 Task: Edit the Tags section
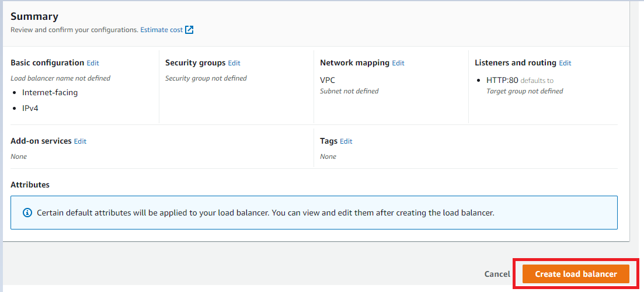pyautogui.click(x=346, y=141)
